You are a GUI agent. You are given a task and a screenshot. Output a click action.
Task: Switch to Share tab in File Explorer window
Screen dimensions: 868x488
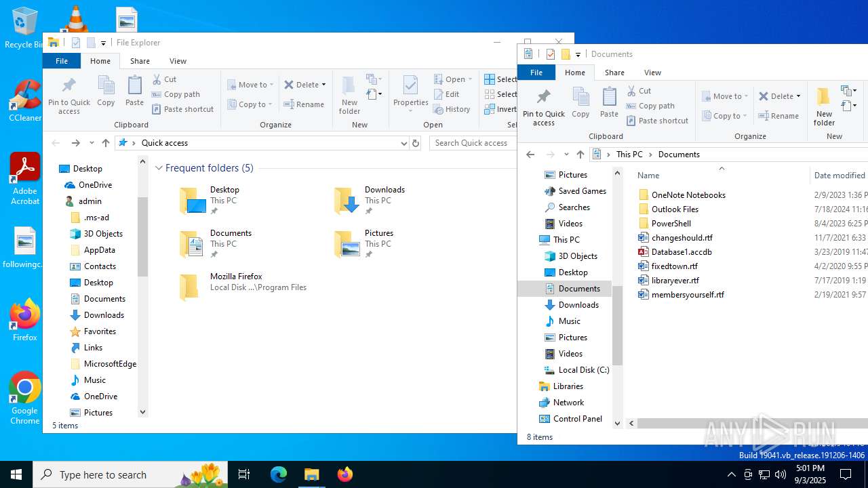pos(140,61)
